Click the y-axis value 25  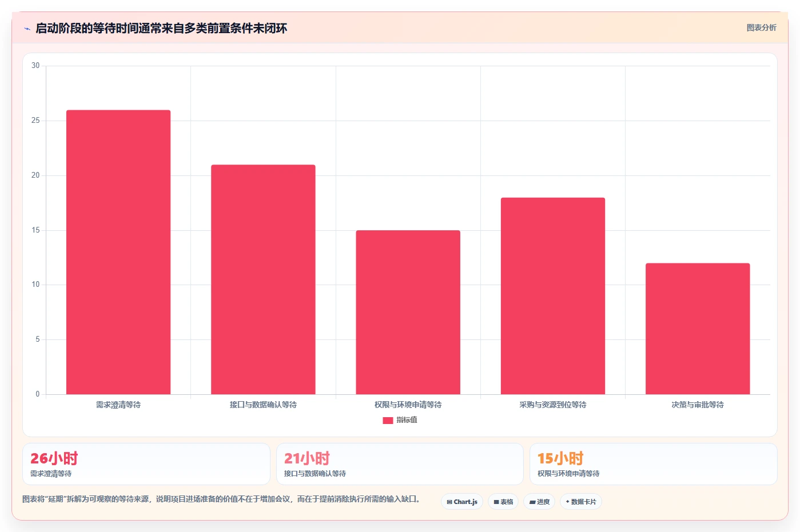(x=35, y=121)
